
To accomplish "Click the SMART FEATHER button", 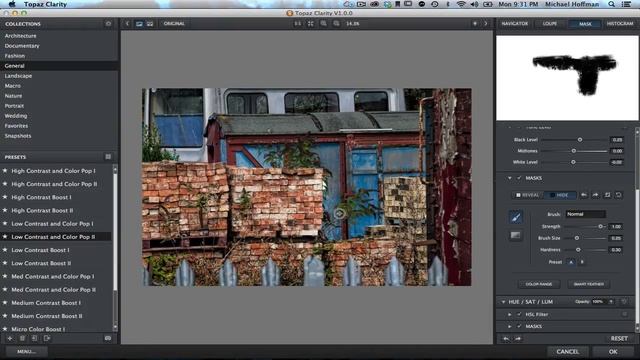I will coord(589,284).
